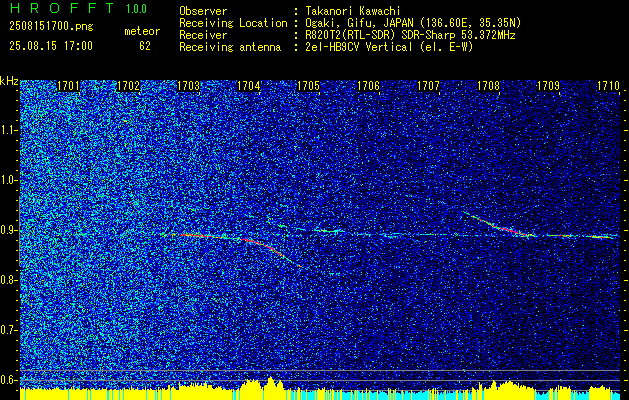Click the kHz axis unit label
629x400 pixels.
coord(9,81)
